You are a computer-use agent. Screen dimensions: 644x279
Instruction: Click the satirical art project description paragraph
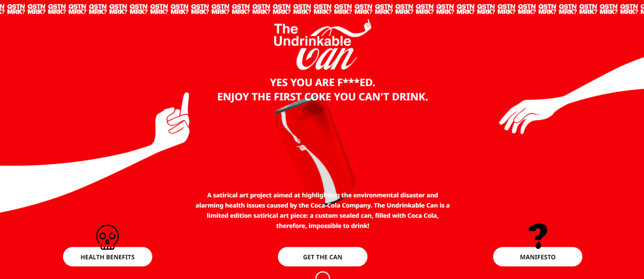(x=322, y=210)
